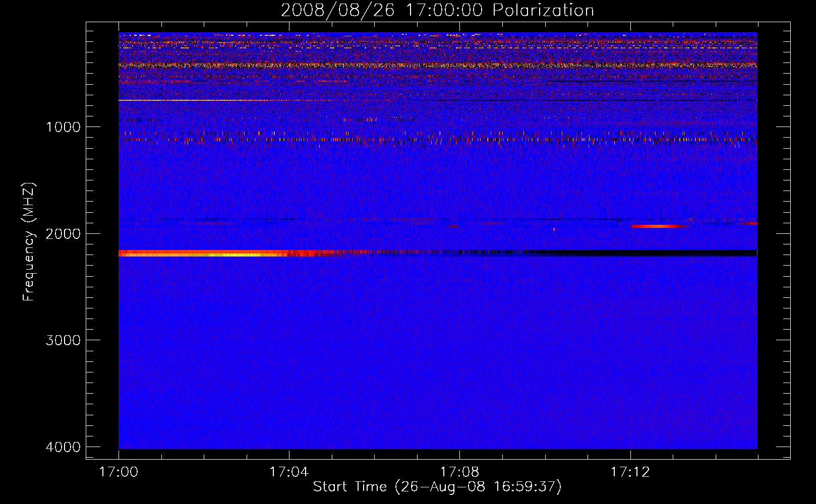The image size is (816, 504).
Task: Click the short red burst just above 2000 MHz
Action: click(660, 226)
